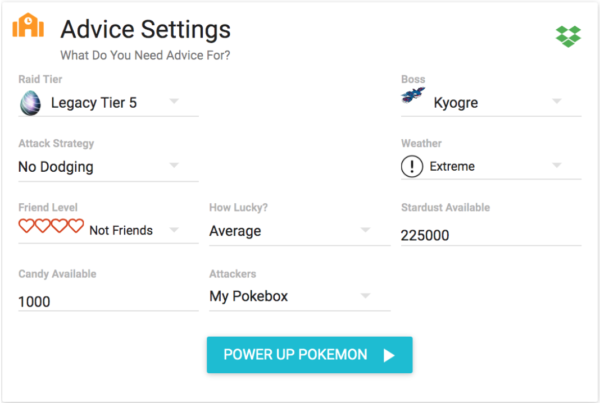Click the Legacy Tier 5 raid egg icon
Image resolution: width=600 pixels, height=403 pixels.
[30, 101]
